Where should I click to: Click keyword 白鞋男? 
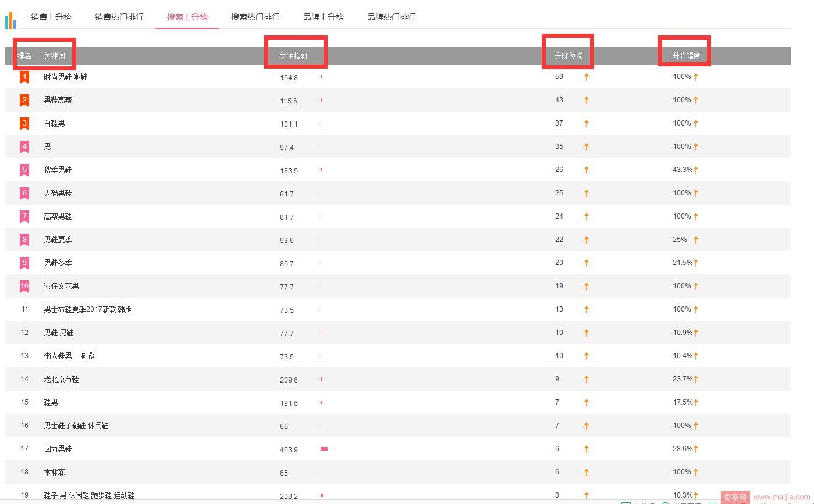tap(55, 123)
